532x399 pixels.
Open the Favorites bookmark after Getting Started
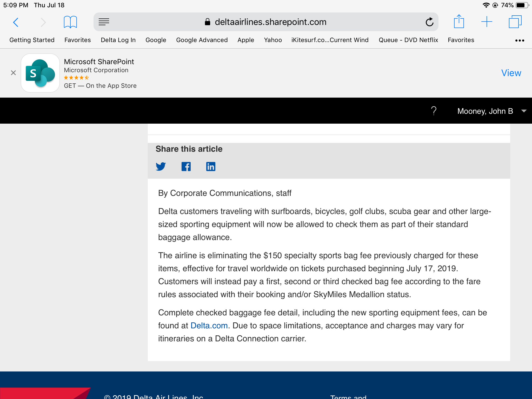coord(78,40)
